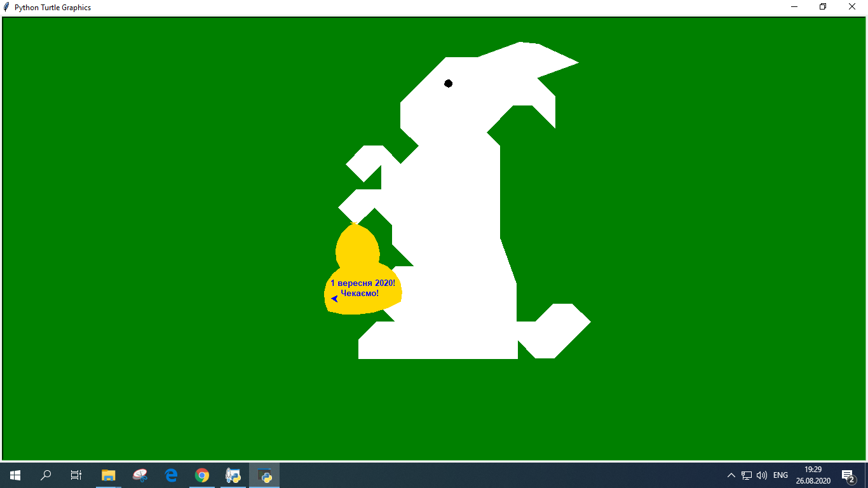Viewport: 868px width, 488px height.
Task: Open the volume speaker control
Action: [x=762, y=475]
